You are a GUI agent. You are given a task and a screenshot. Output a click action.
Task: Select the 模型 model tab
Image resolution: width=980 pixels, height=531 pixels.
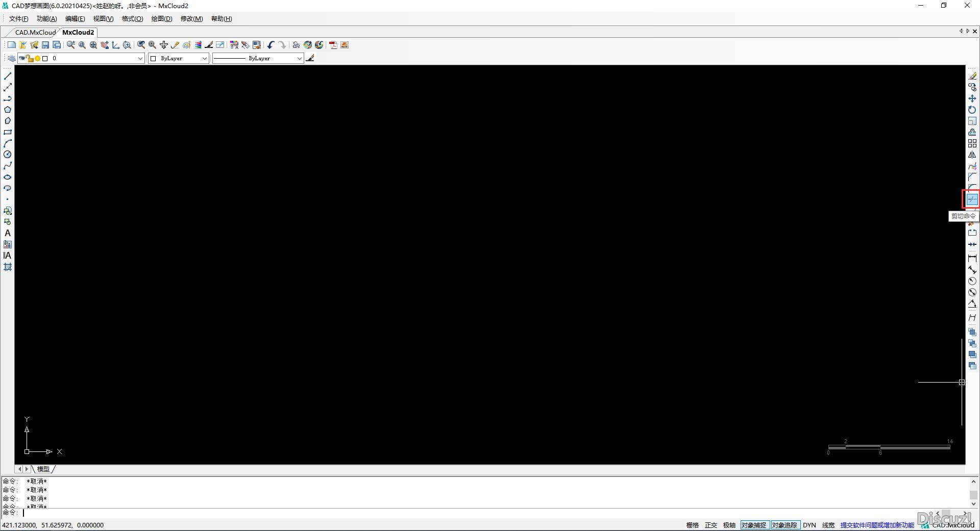(43, 469)
